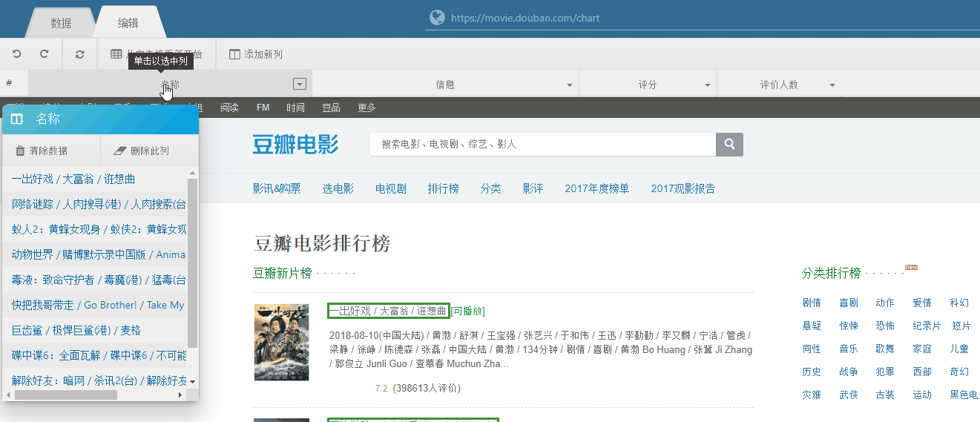Click the Douban movie search input
The width and height of the screenshot is (980, 422).
point(543,144)
